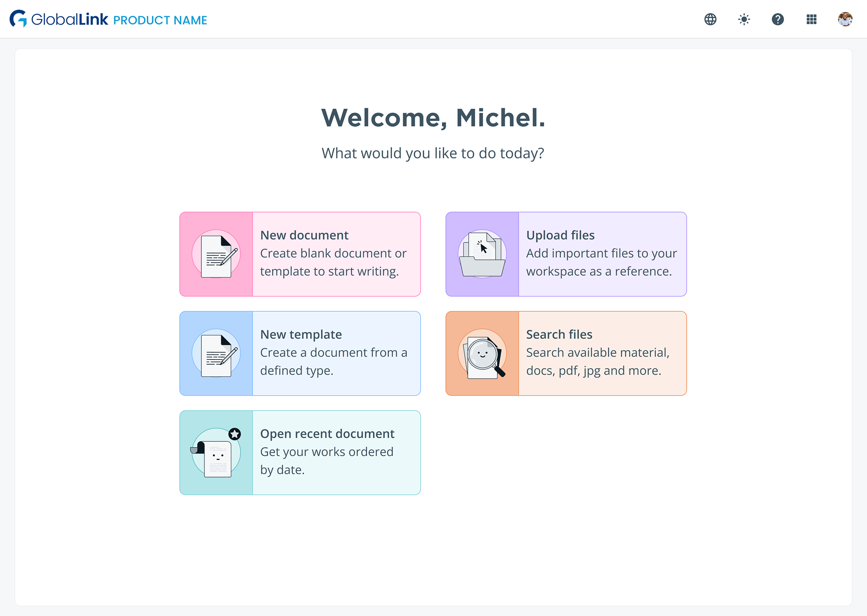Select the "Search files" title
Viewport: 867px width, 616px height.
[559, 334]
